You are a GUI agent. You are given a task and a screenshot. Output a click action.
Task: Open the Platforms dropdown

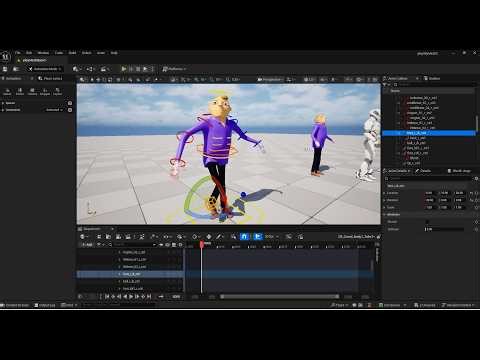click(x=174, y=69)
